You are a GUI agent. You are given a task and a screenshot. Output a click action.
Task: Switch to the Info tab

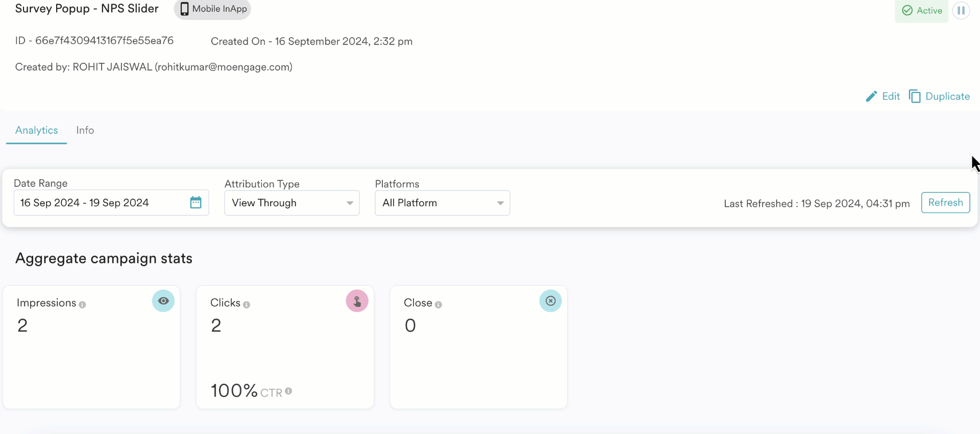85,130
